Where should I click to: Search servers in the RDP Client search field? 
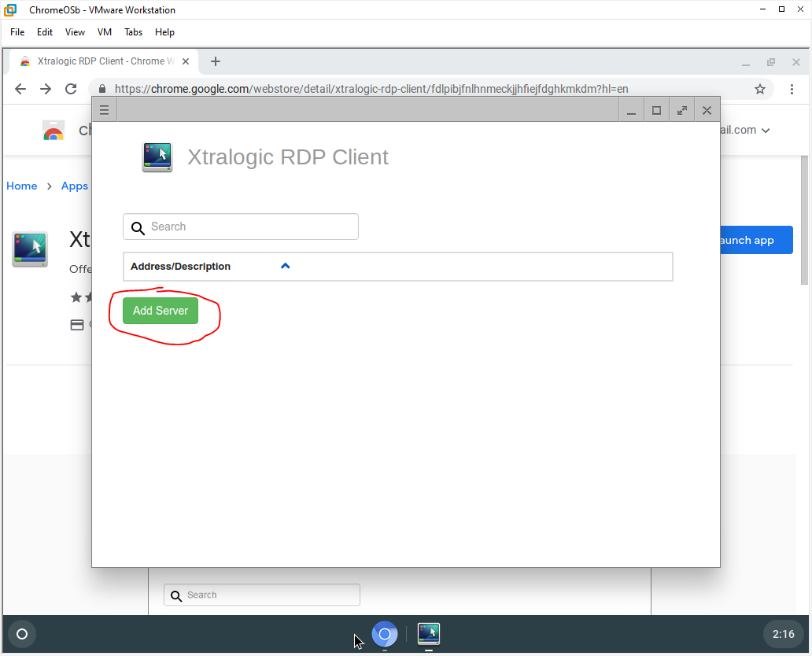click(241, 227)
